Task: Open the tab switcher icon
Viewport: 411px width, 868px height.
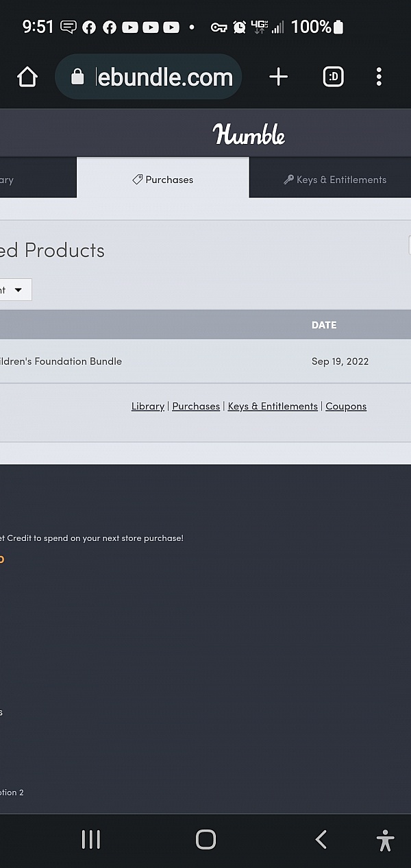Action: (x=333, y=77)
